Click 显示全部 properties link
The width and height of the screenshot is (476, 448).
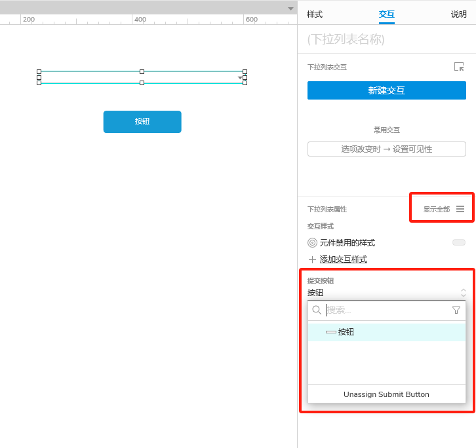436,209
